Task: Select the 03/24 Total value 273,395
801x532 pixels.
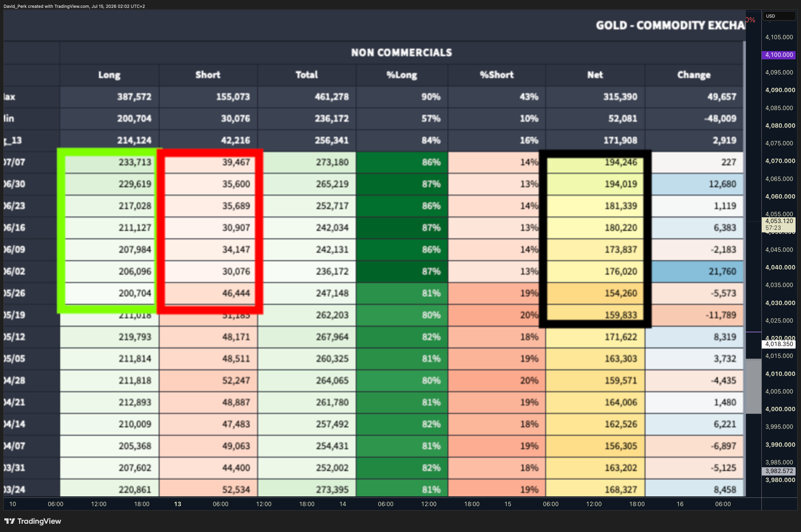Action: (332, 490)
